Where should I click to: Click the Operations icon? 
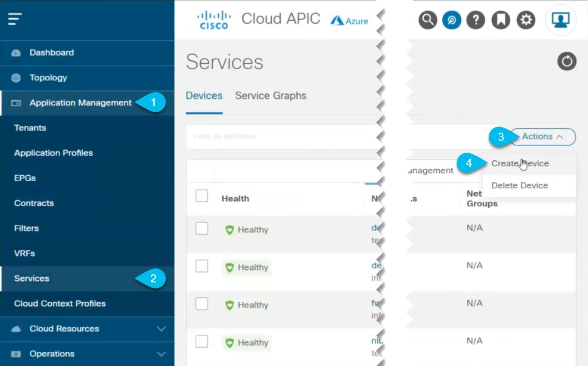tap(16, 354)
